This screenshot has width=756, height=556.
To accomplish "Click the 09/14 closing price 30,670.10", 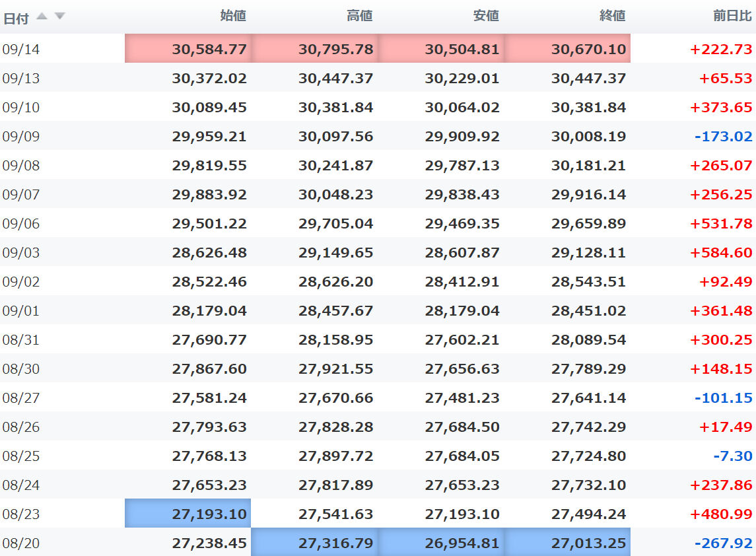I will (x=588, y=49).
